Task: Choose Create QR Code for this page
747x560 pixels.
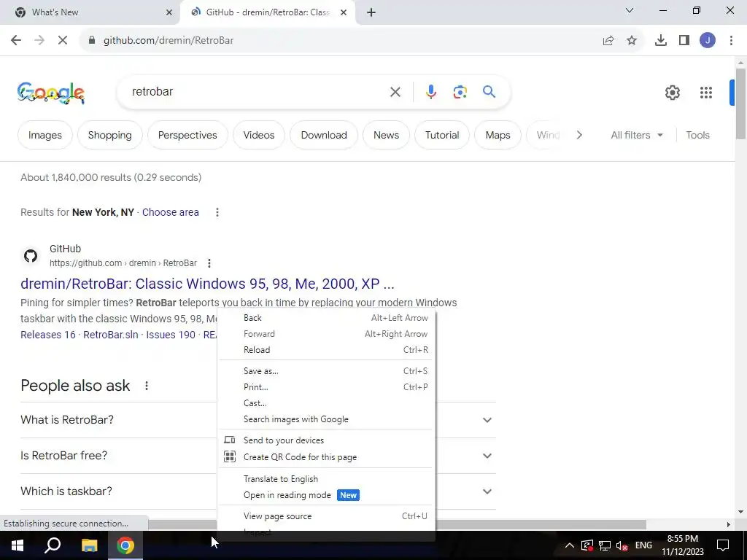Action: coord(326,457)
